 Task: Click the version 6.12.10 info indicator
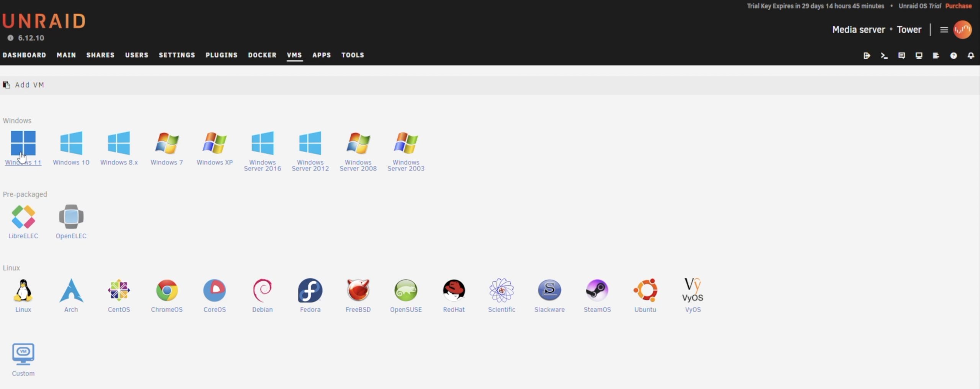[10, 38]
